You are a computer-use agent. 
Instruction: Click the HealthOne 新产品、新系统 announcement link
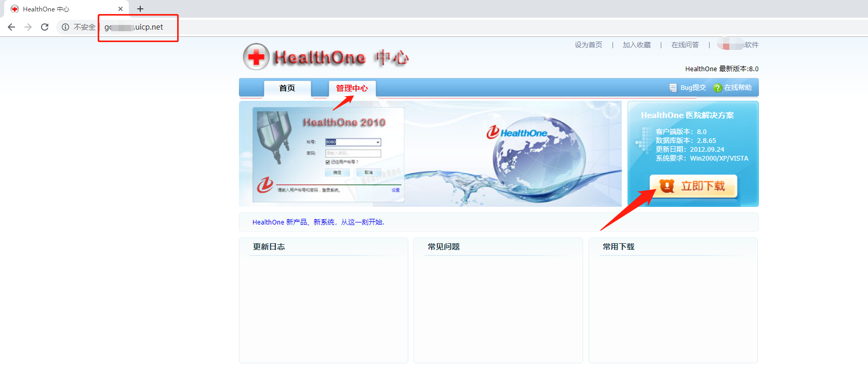pos(318,222)
